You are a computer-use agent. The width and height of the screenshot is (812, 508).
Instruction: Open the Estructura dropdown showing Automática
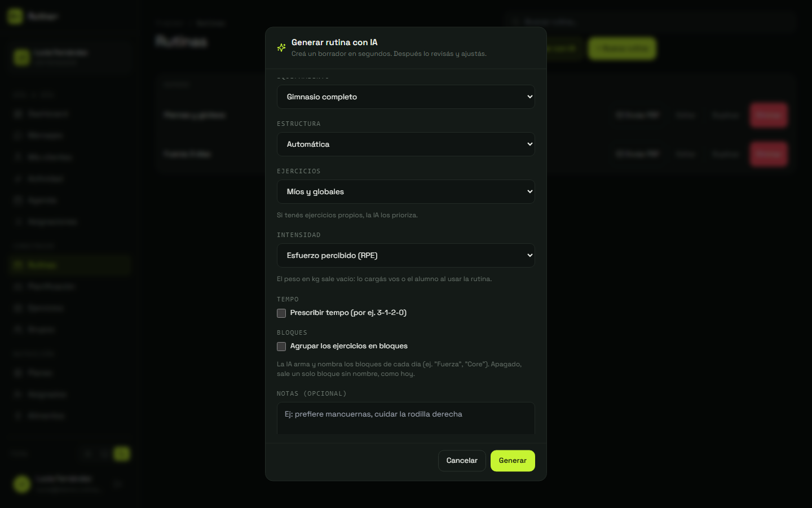405,144
